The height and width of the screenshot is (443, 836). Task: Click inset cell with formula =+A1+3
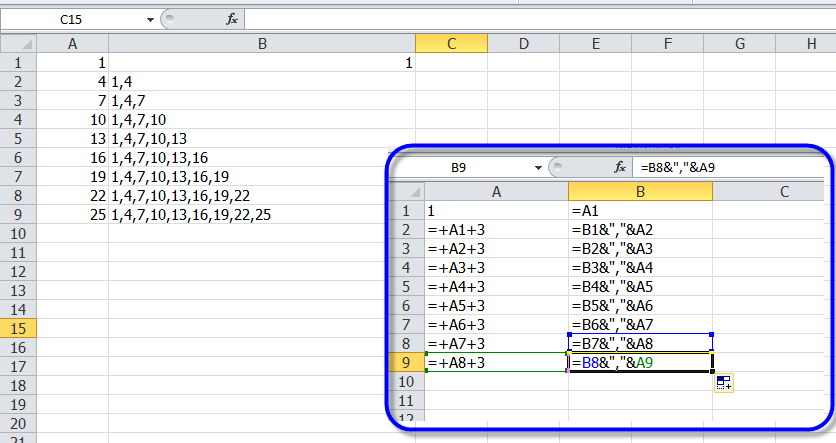click(496, 230)
